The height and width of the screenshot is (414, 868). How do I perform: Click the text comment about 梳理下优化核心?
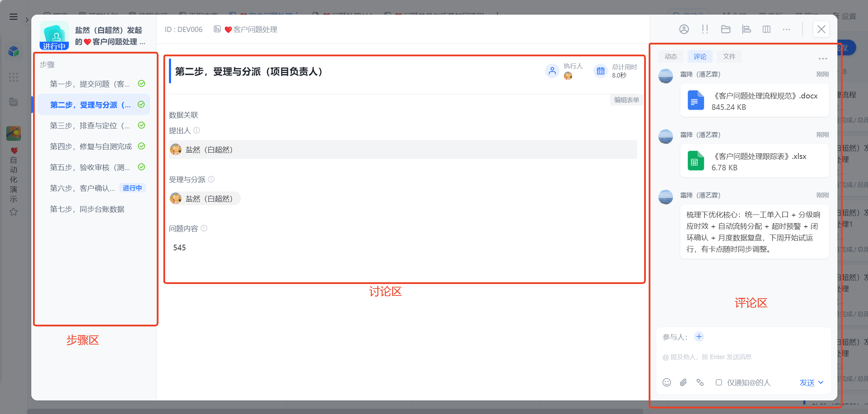point(754,232)
